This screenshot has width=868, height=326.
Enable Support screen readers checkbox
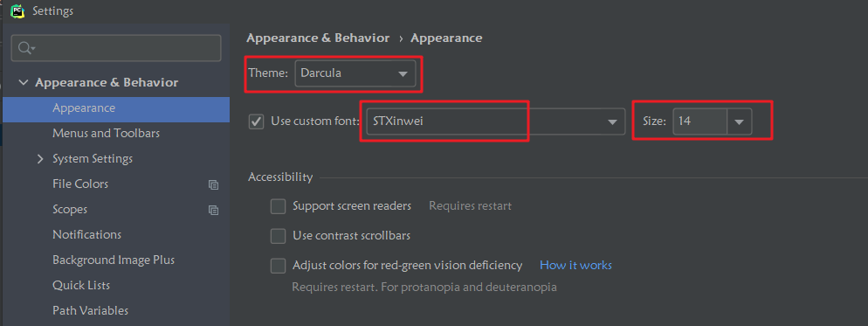278,206
